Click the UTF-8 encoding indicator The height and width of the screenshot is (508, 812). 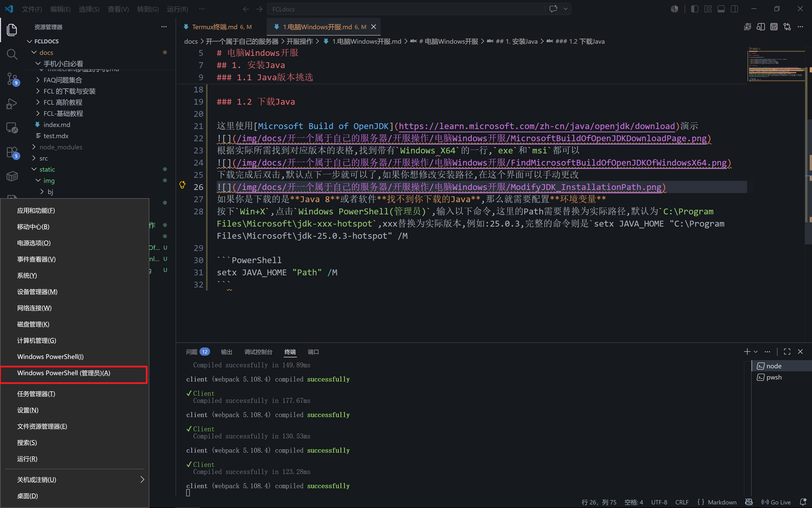(659, 502)
